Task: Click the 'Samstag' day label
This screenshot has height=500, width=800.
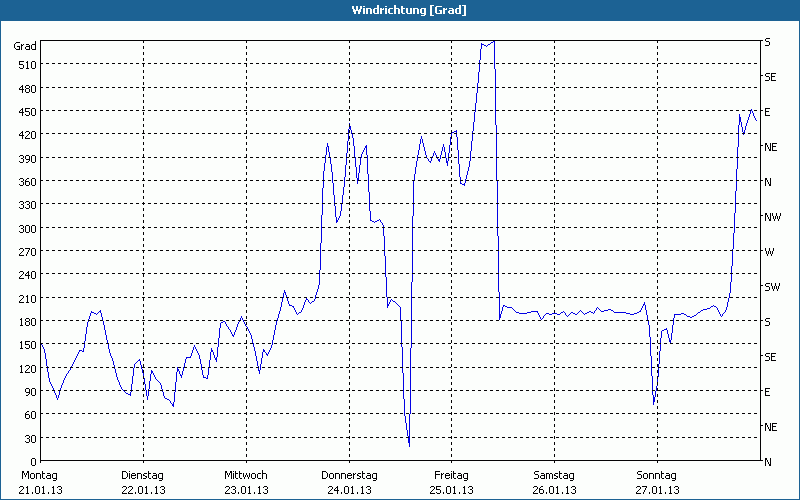Action: click(x=554, y=476)
